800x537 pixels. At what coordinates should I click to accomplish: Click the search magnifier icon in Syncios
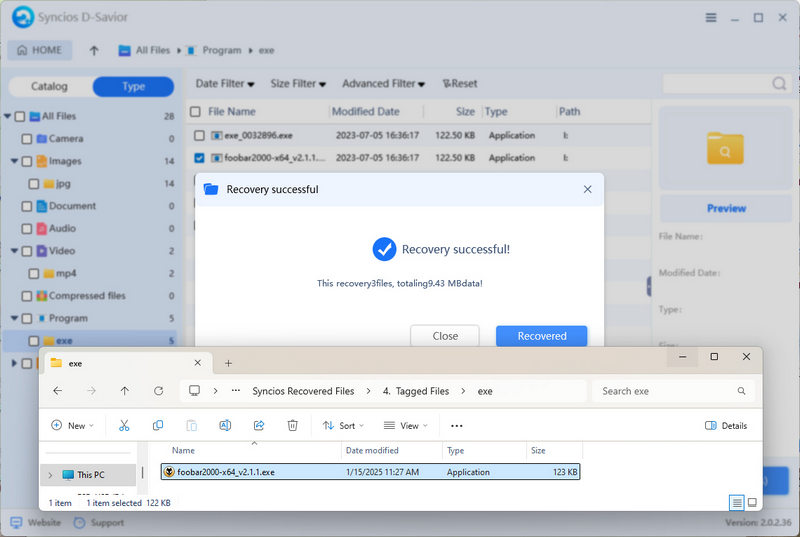click(x=779, y=83)
